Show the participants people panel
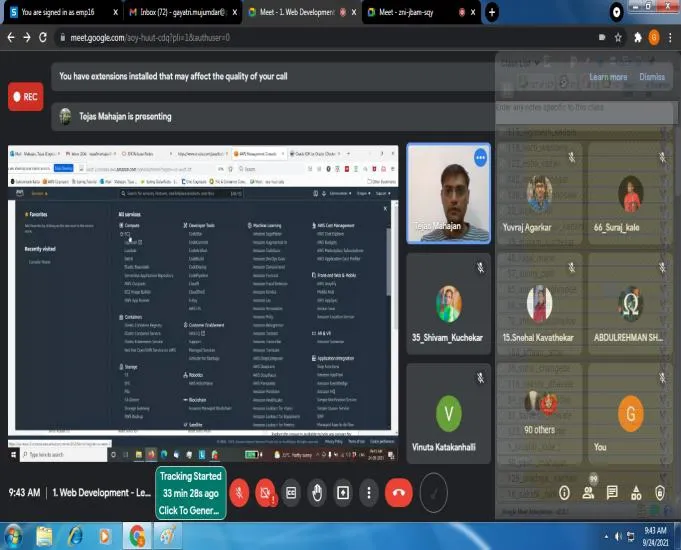 588,493
